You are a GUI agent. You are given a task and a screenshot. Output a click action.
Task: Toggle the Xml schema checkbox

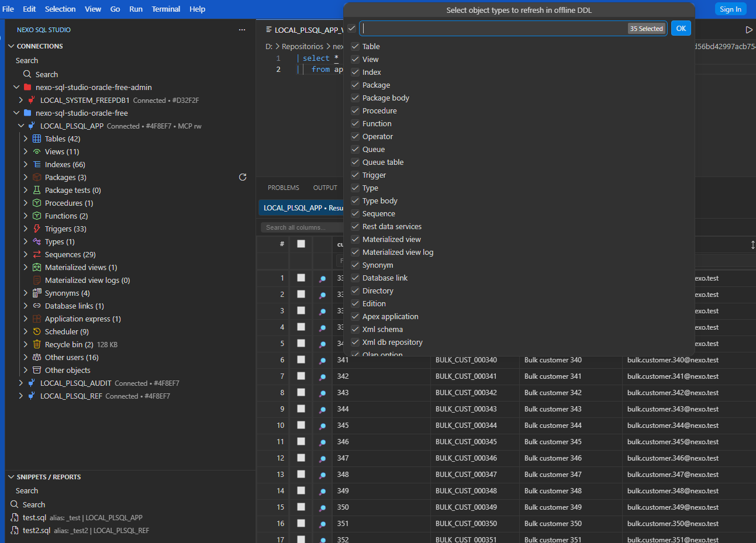point(355,329)
